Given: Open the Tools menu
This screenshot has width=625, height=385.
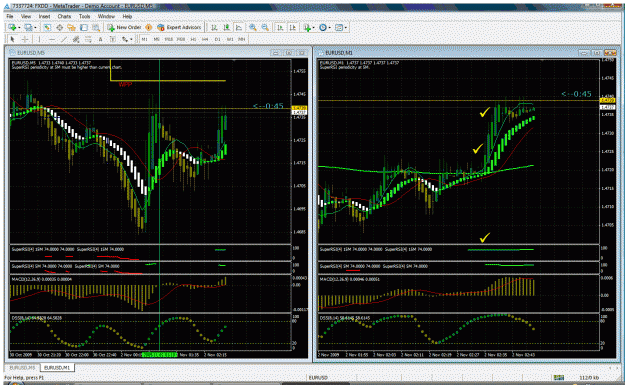Looking at the screenshot, I should pyautogui.click(x=85, y=16).
